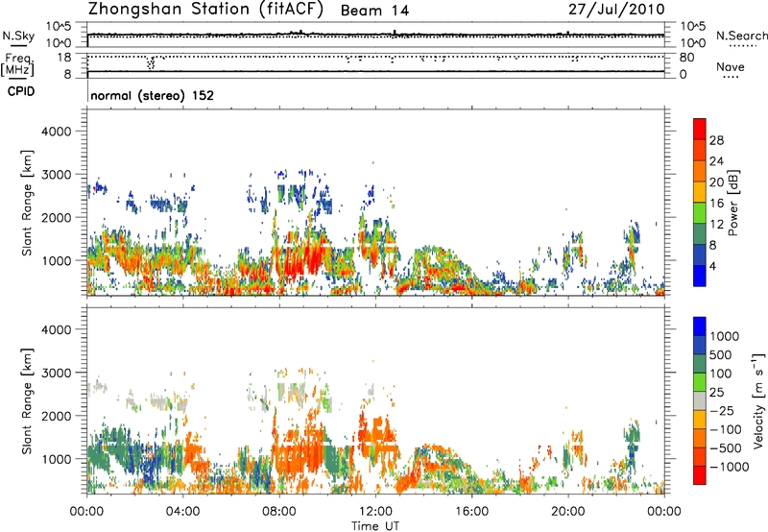Select Velocity colorbar segment between -1000 and -500
The width and height of the screenshot is (768, 532).
click(x=700, y=456)
